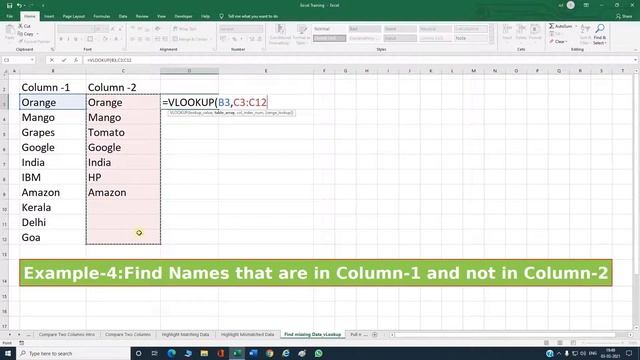The image size is (640, 360).
Task: Switch to Word from the taskbar
Action: [x=253, y=353]
